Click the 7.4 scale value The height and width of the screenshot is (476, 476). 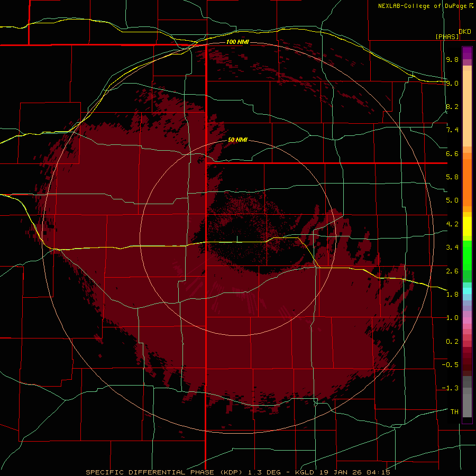click(x=452, y=130)
